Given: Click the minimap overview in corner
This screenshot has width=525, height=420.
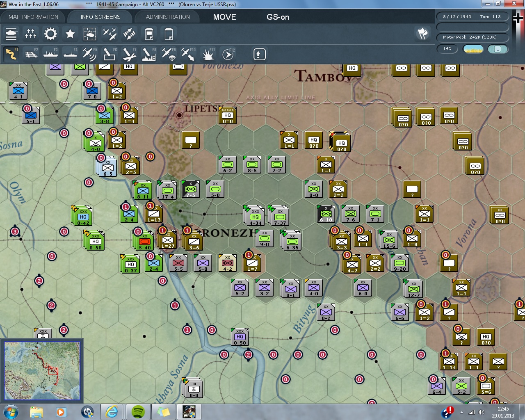Looking at the screenshot, I should (42, 371).
